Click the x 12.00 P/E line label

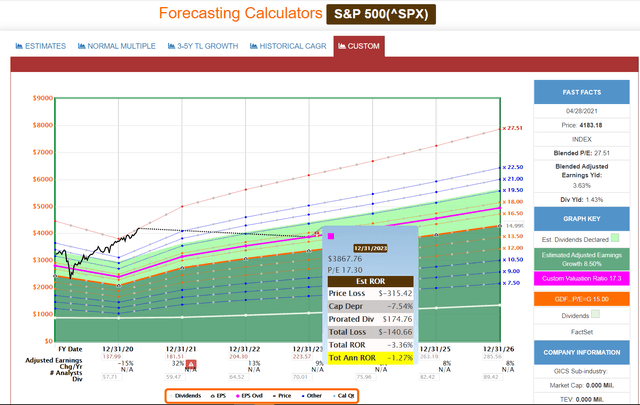513,248
